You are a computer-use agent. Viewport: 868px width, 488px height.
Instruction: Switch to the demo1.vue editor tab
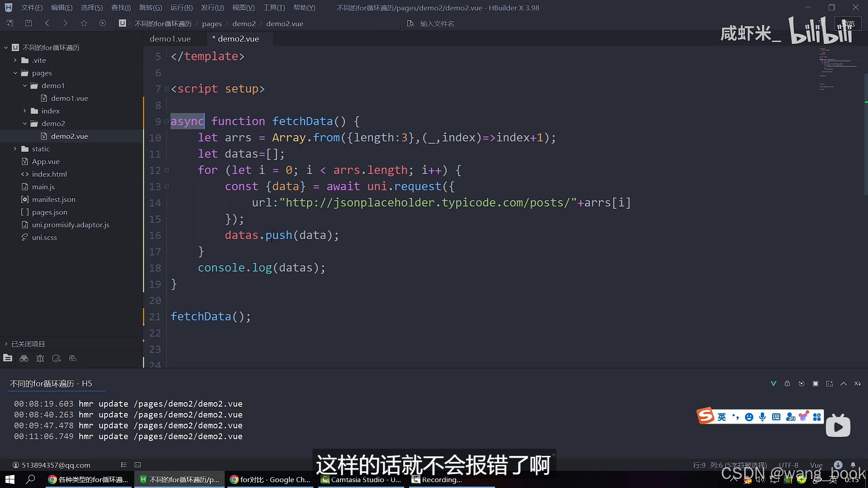[170, 39]
